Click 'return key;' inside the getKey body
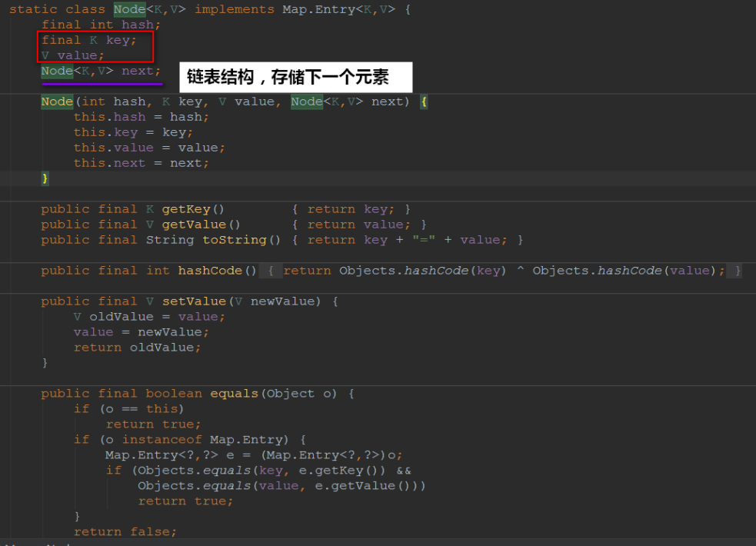Image resolution: width=756 pixels, height=546 pixels. [x=351, y=209]
